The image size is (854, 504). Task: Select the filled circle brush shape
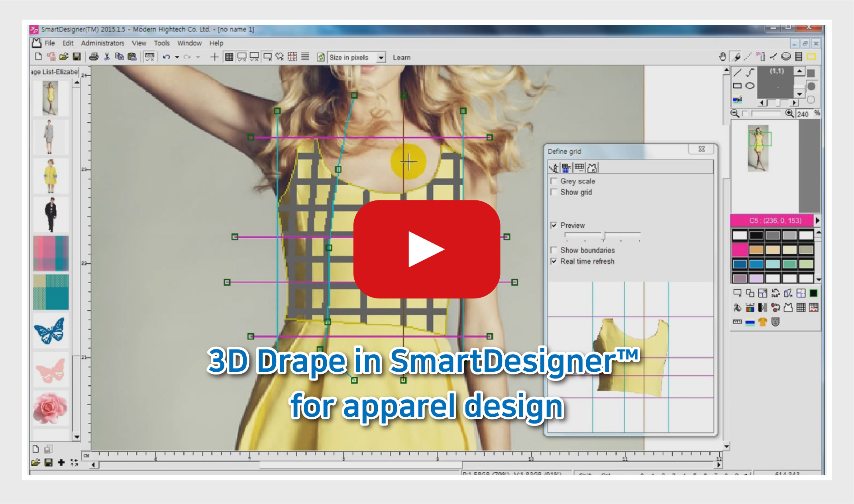pos(811,86)
